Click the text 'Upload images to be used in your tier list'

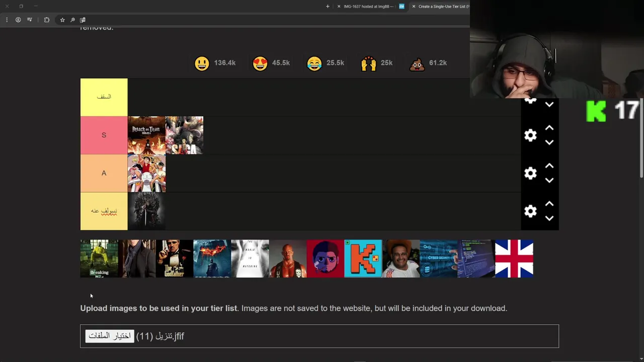(x=158, y=308)
